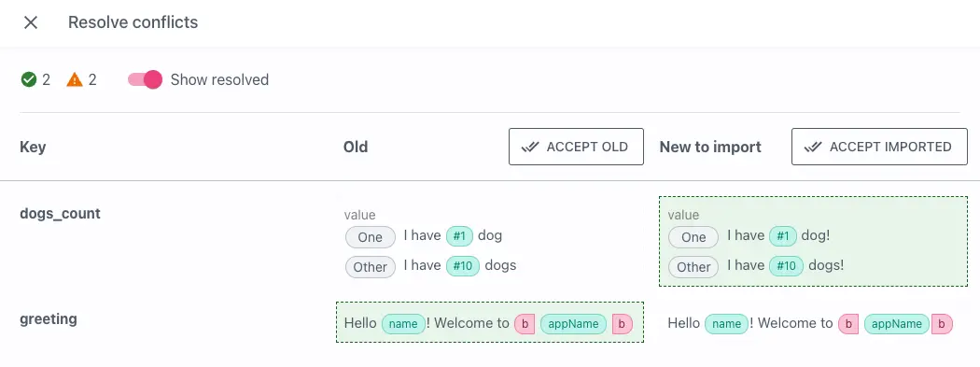This screenshot has height=367, width=980.
Task: Click the #1 placeholder in Old column
Action: click(459, 236)
